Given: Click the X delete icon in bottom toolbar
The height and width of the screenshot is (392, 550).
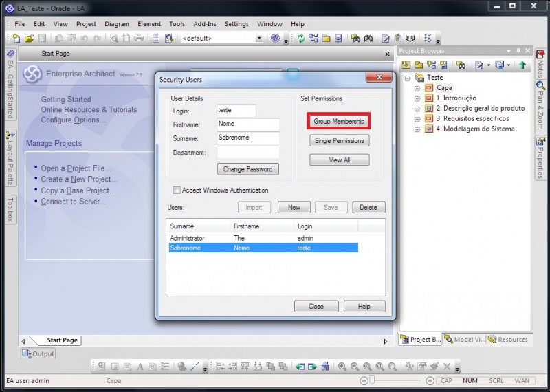Looking at the screenshot, I should pyautogui.click(x=447, y=367).
